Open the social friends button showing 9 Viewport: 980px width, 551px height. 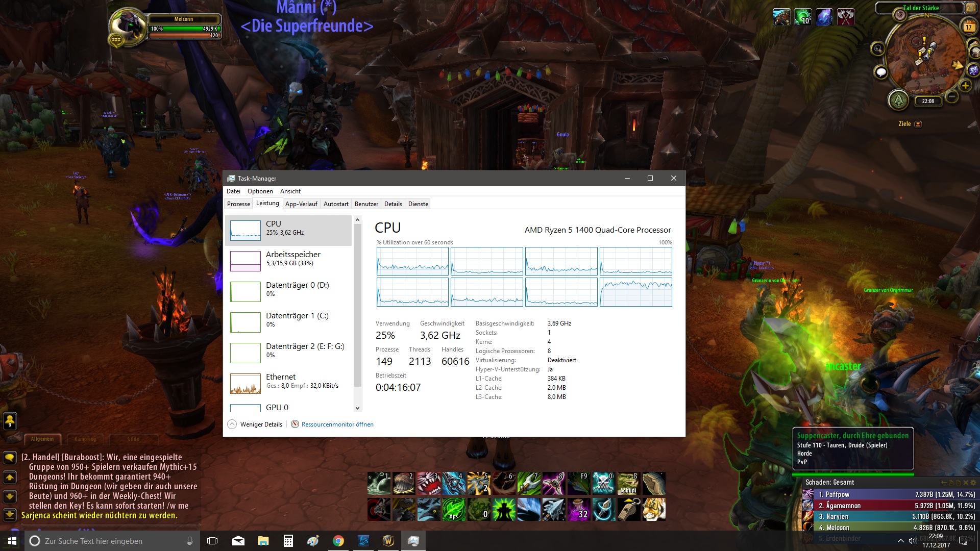coord(10,420)
